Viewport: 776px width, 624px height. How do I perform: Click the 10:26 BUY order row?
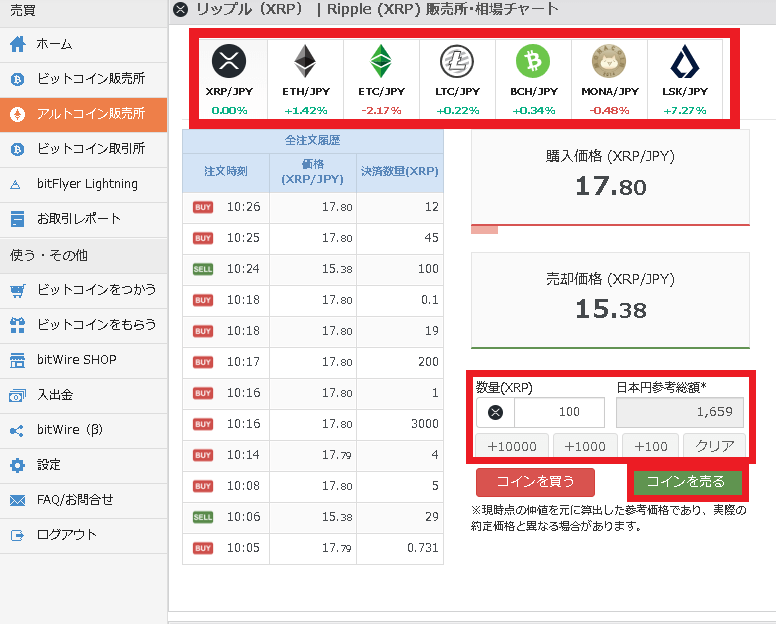[313, 207]
